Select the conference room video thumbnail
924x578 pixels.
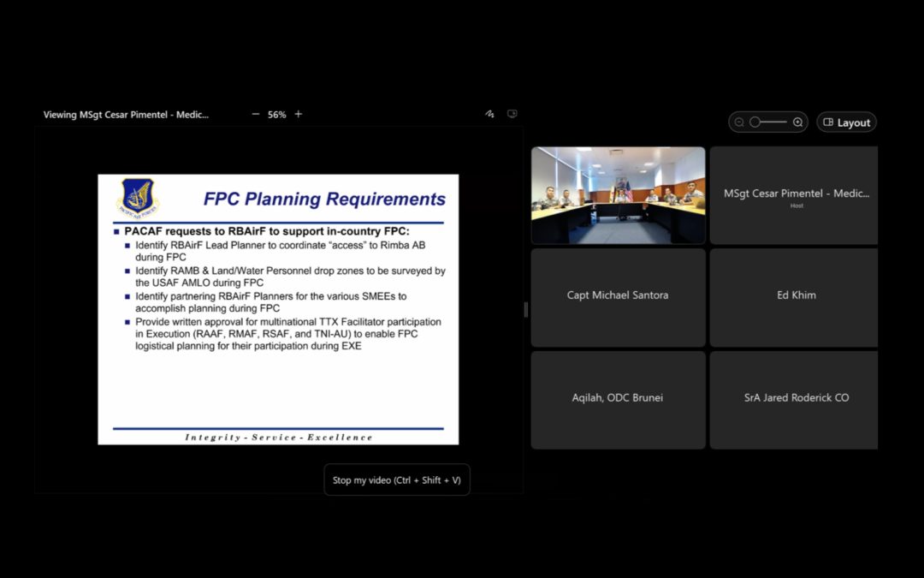pos(619,195)
